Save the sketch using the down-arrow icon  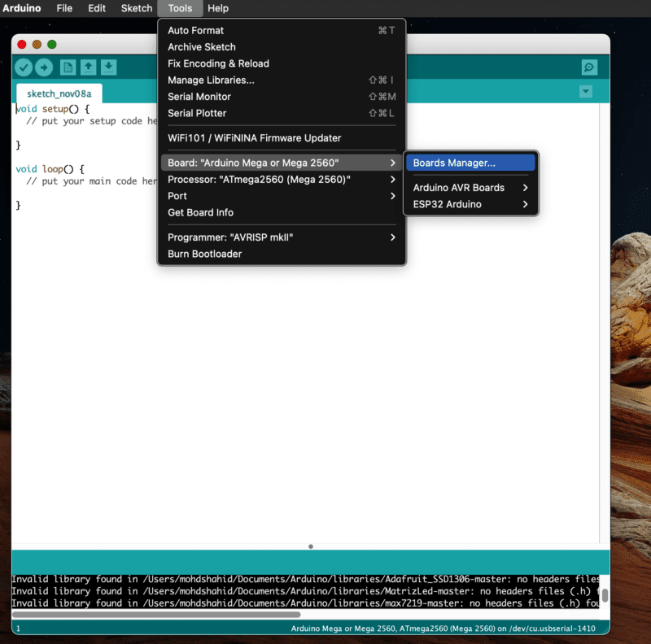(x=109, y=67)
